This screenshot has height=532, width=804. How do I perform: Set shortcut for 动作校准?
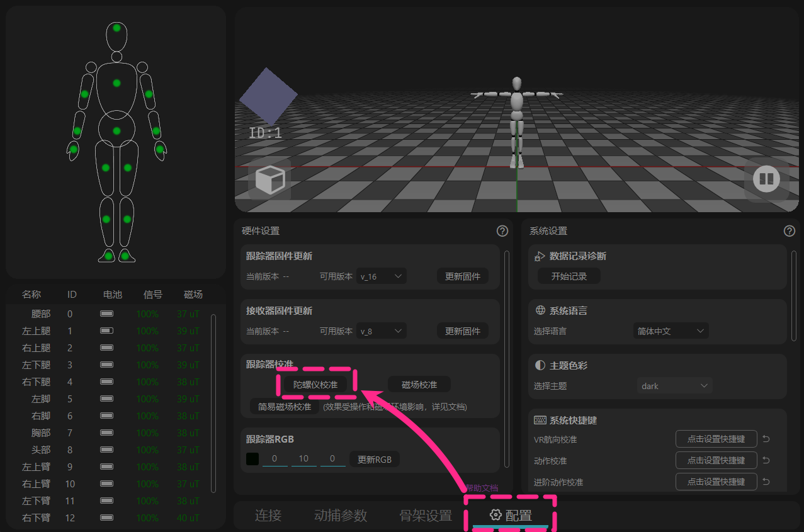coord(716,460)
